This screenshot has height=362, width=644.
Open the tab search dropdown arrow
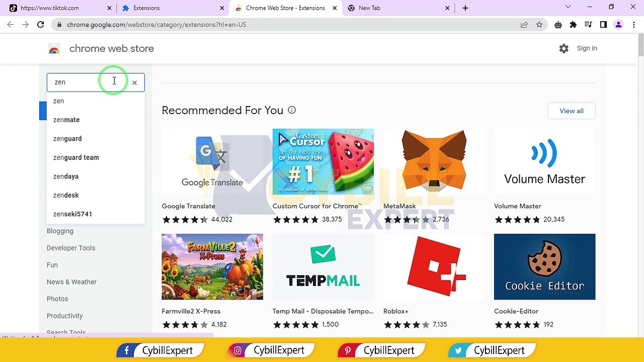568,7
